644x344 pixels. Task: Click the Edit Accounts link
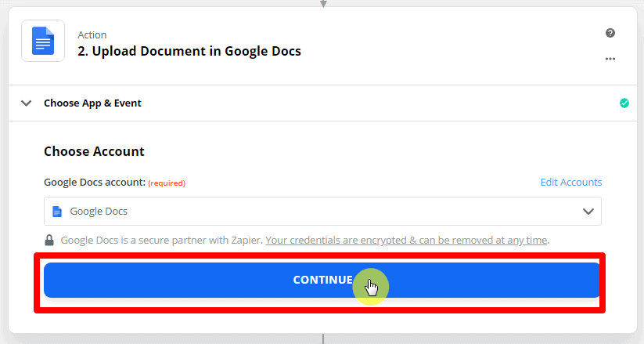pos(571,183)
